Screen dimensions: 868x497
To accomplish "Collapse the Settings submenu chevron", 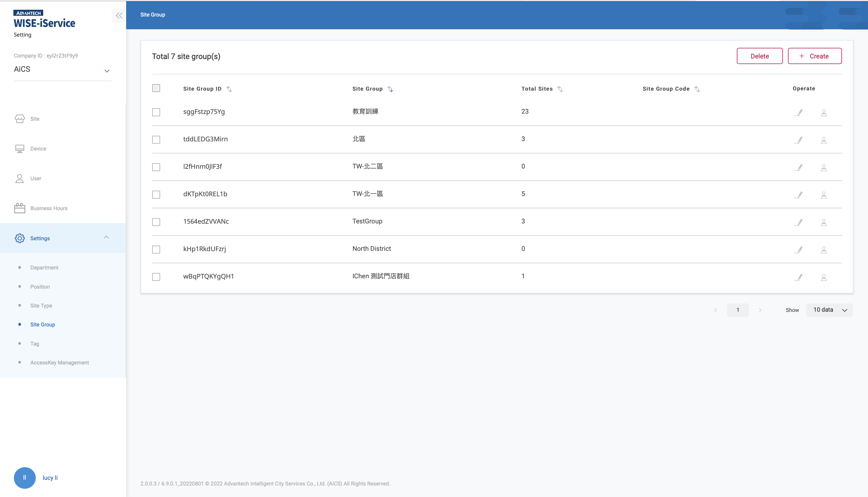I will pos(106,237).
